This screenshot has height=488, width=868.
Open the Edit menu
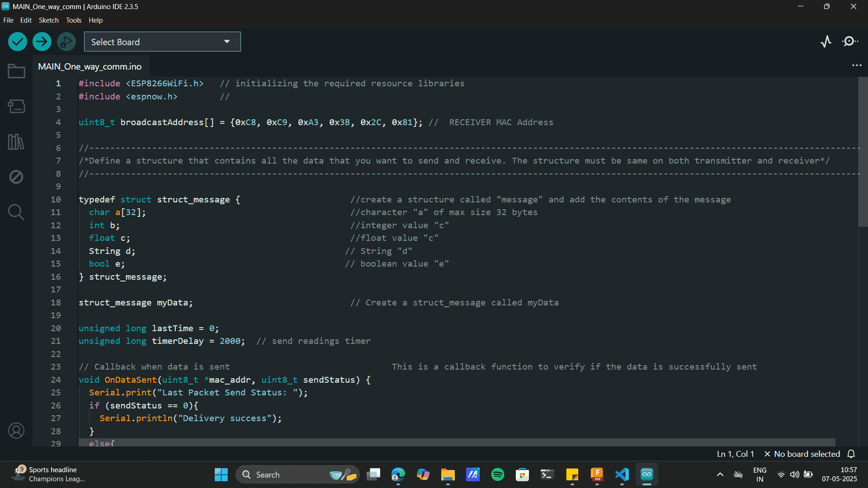[26, 20]
